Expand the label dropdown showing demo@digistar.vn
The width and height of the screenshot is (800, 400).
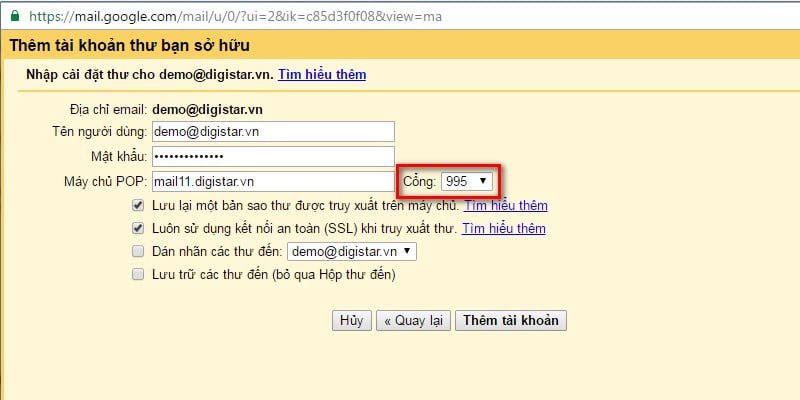(352, 251)
